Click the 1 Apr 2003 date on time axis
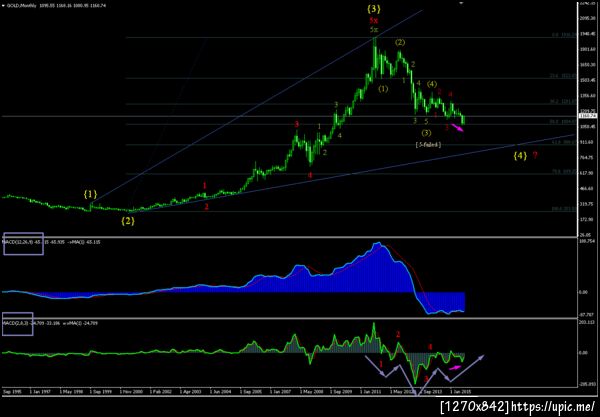600x417 pixels. 191,392
